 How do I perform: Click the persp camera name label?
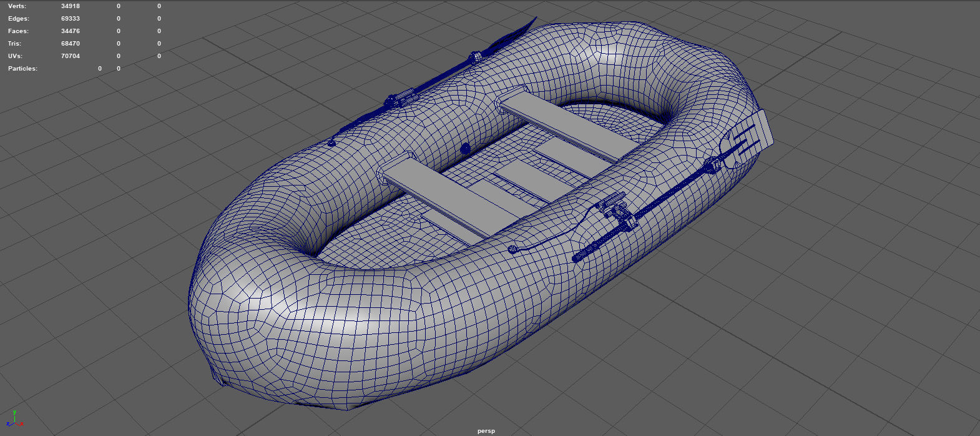point(486,431)
